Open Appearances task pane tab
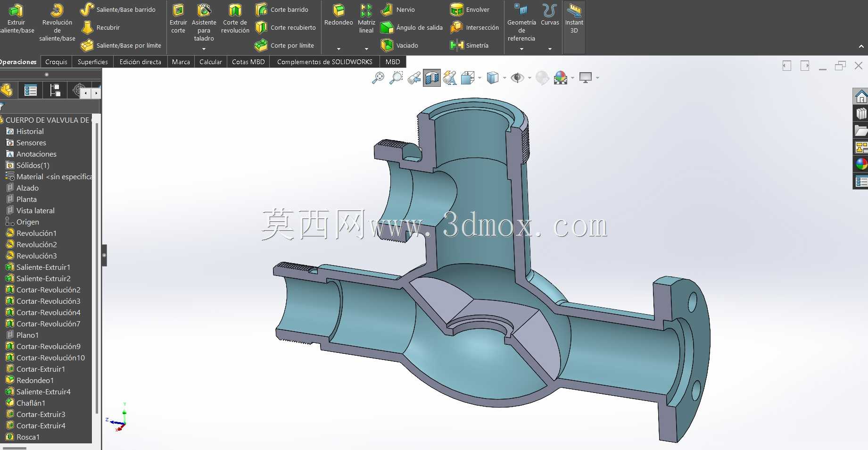Screen dimensions: 868x450 [861, 164]
